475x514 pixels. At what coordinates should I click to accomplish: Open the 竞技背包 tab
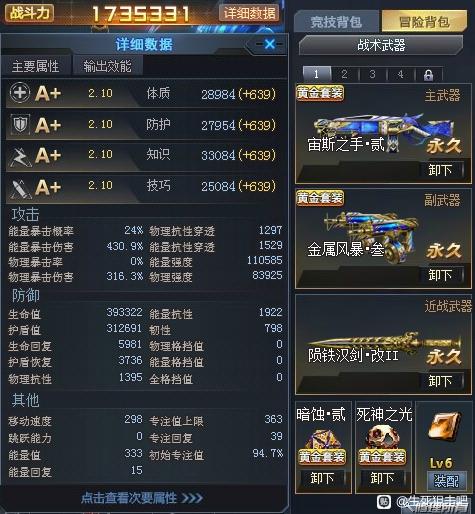click(x=336, y=22)
